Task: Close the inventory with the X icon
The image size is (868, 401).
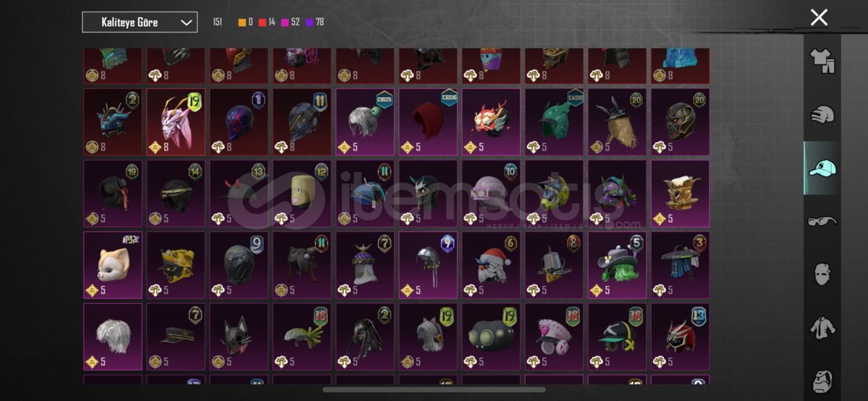Action: tap(819, 18)
